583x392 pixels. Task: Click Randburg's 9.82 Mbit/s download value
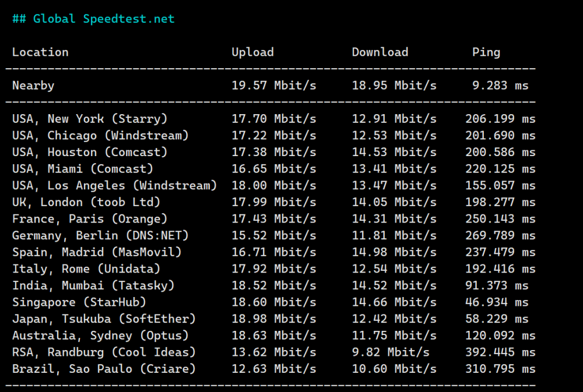click(x=390, y=352)
